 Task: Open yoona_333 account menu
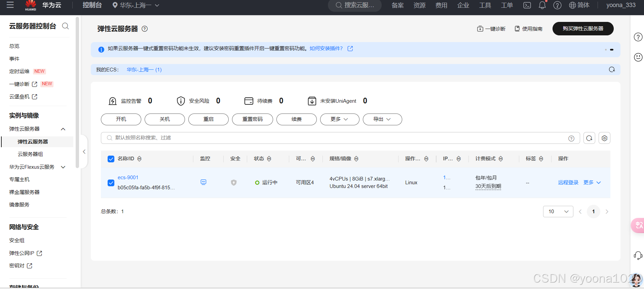(621, 5)
